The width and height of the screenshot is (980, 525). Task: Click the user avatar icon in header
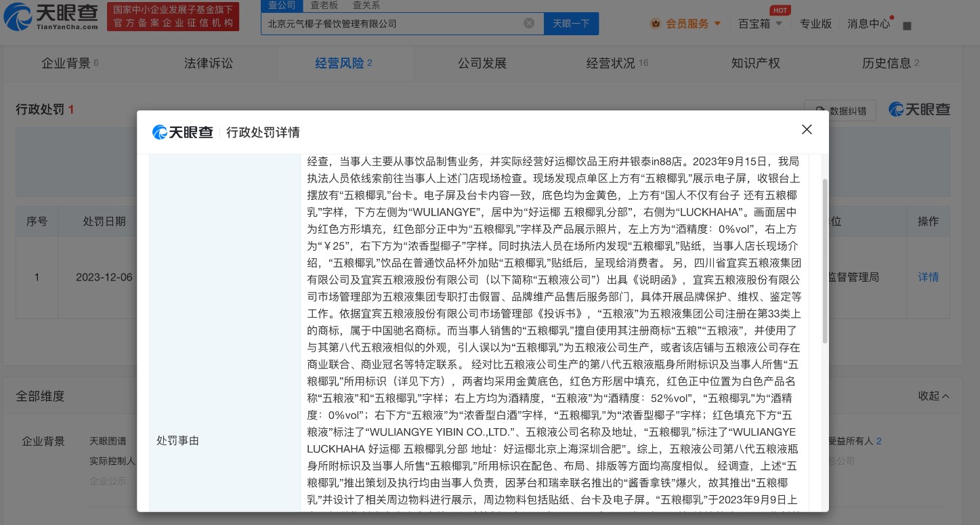point(908,26)
